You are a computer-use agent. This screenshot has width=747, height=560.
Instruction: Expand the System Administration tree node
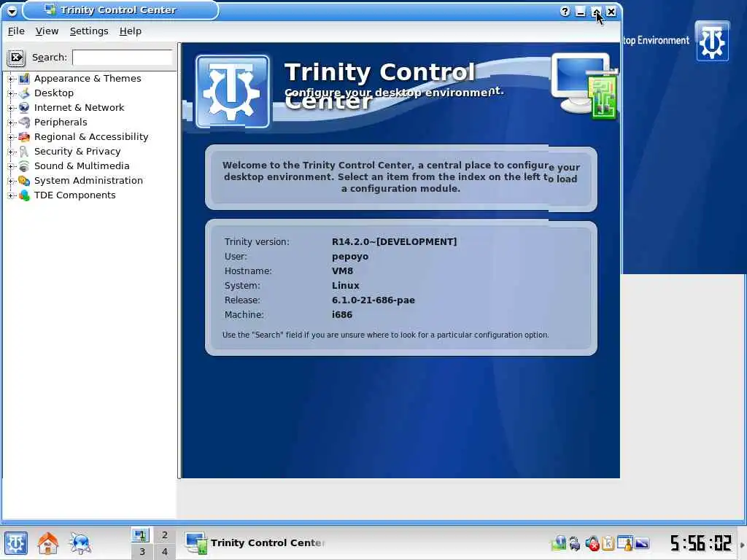(x=10, y=181)
